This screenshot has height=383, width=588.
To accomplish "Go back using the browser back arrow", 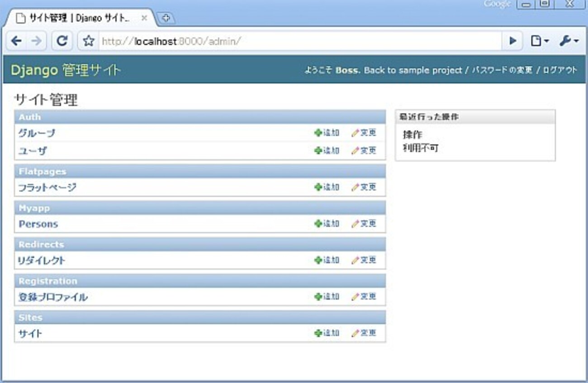I will click(16, 41).
